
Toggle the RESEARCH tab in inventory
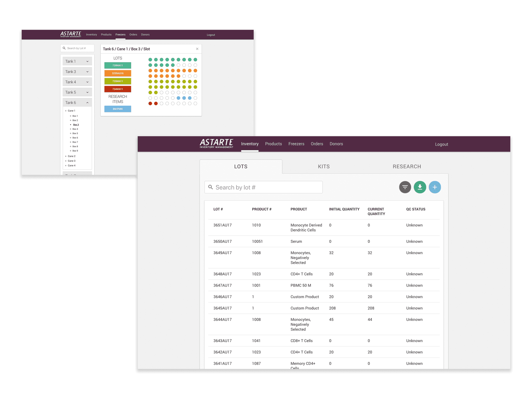(x=407, y=166)
